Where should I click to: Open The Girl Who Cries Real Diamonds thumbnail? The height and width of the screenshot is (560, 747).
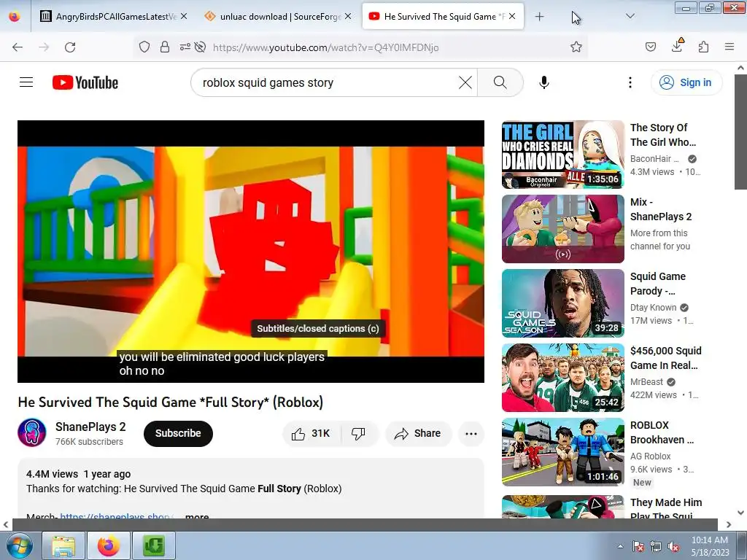click(x=562, y=155)
